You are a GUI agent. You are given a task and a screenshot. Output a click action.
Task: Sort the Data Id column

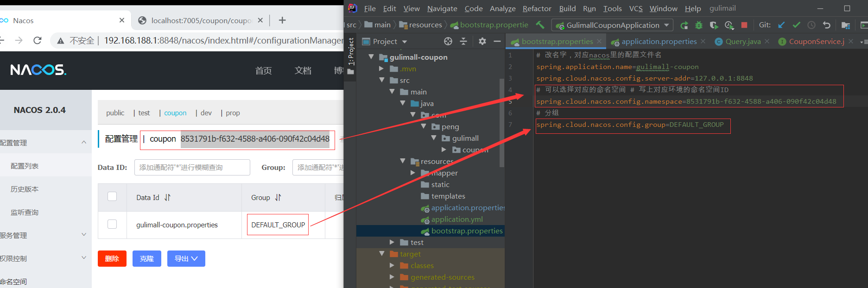[167, 197]
